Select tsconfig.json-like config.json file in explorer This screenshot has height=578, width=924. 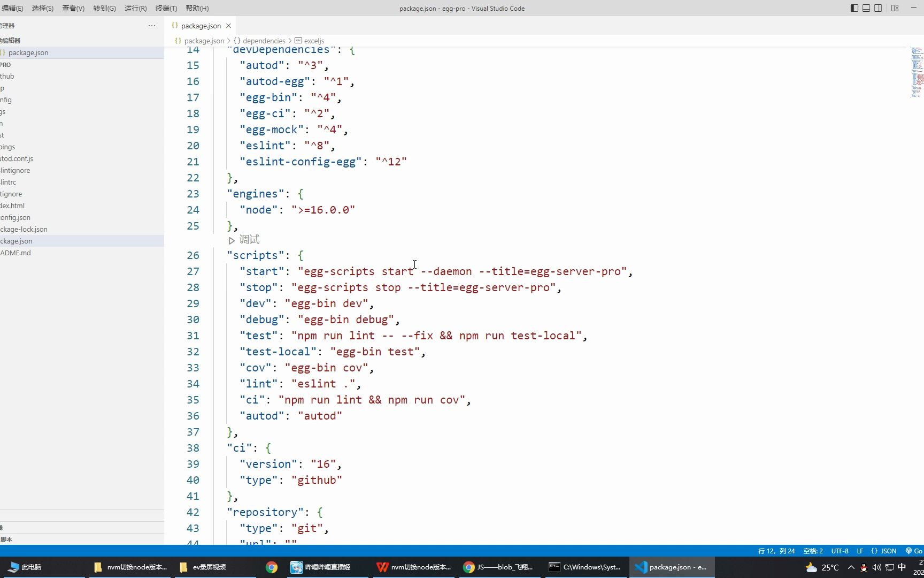tap(82, 217)
